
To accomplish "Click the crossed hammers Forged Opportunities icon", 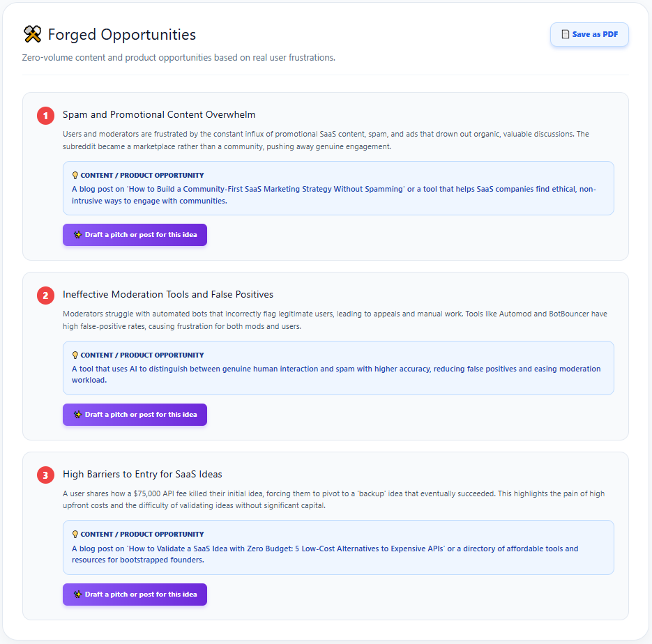I will pos(33,34).
